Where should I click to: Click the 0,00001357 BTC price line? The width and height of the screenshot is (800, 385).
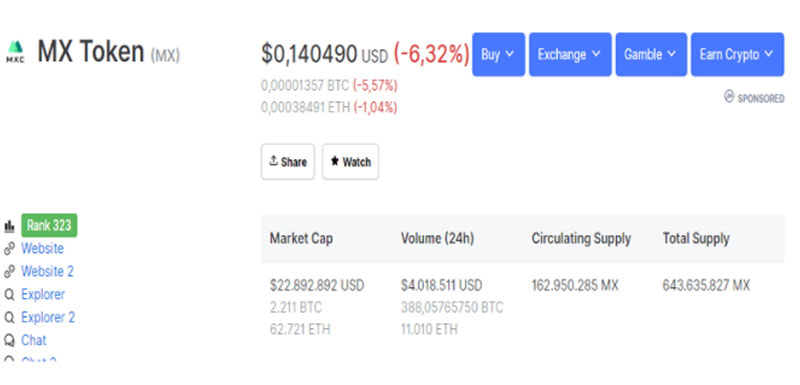click(x=329, y=86)
